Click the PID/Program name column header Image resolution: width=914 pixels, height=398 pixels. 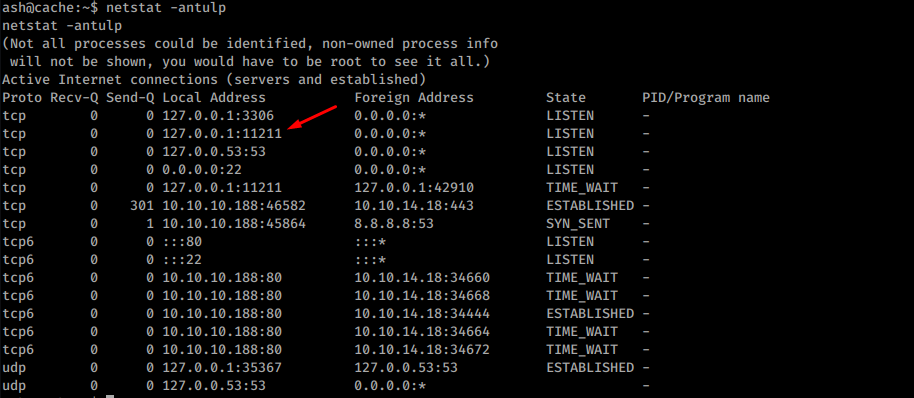pos(706,98)
